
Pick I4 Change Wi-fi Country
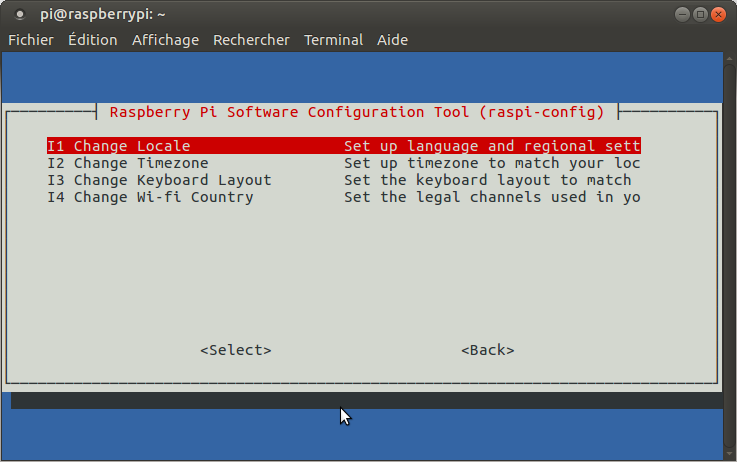pyautogui.click(x=150, y=197)
